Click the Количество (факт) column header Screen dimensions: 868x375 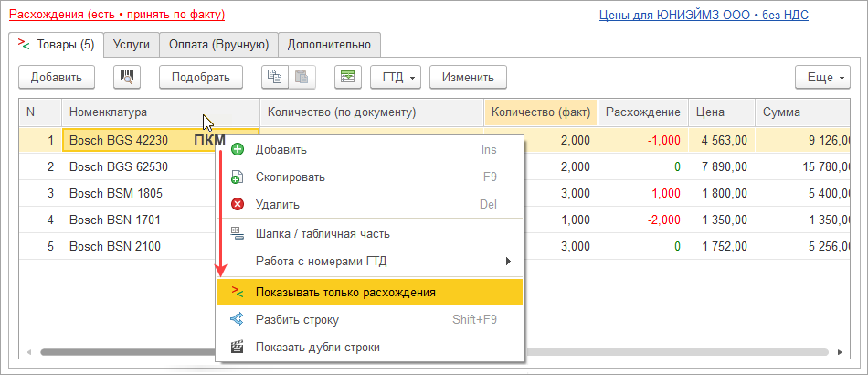540,112
